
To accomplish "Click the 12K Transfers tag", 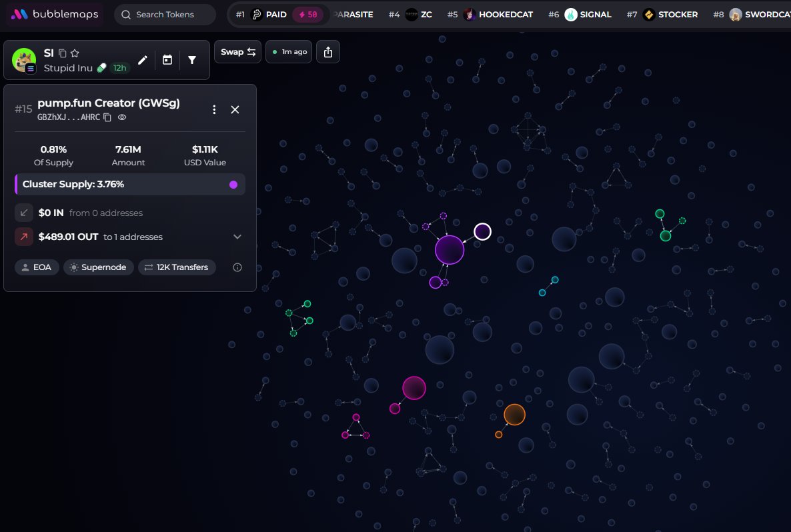I will pos(177,267).
